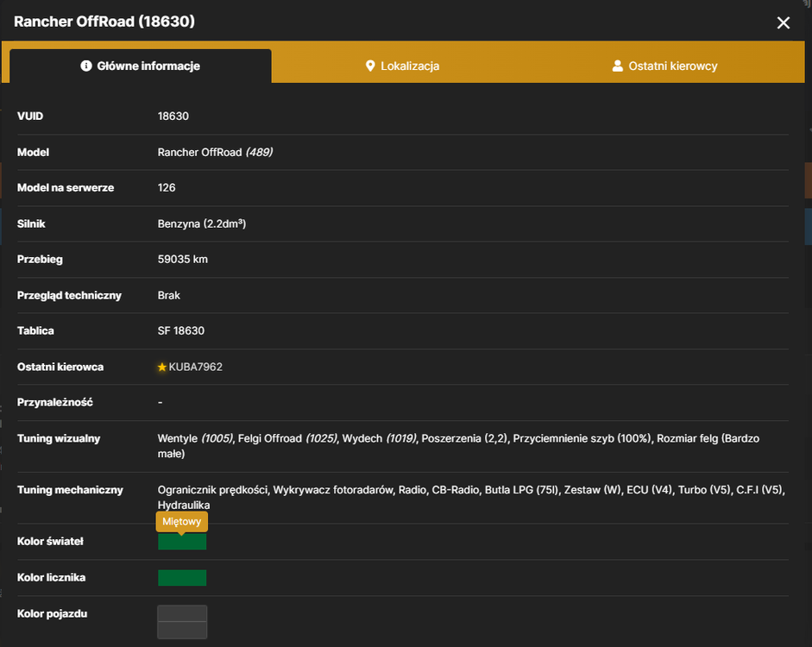Click the green Kolor licznika swatch
The height and width of the screenshot is (647, 812).
182,578
